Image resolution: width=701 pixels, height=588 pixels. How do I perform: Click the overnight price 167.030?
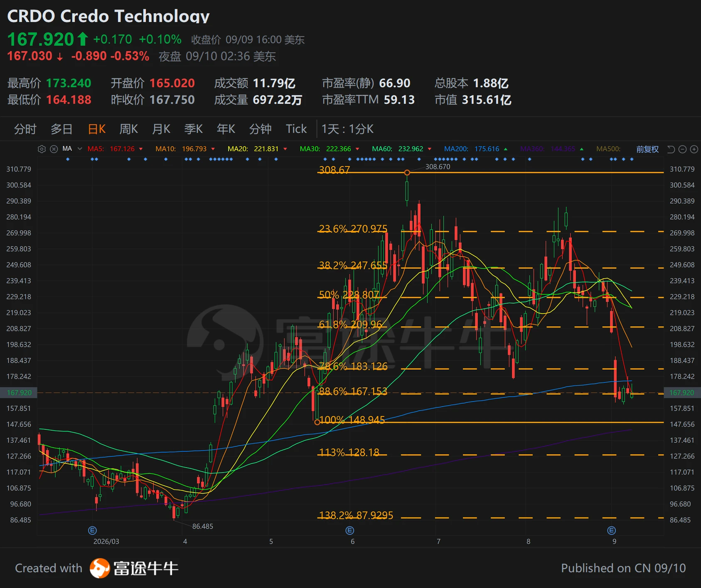point(30,56)
